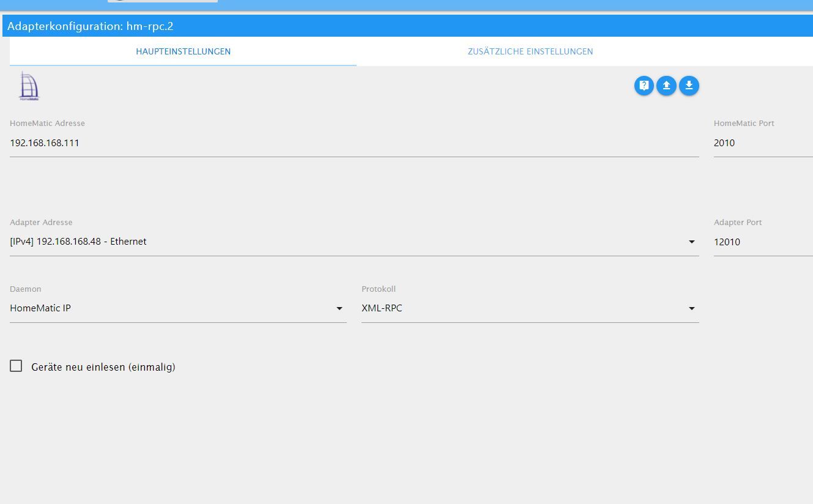Click the download configuration icon

point(689,86)
